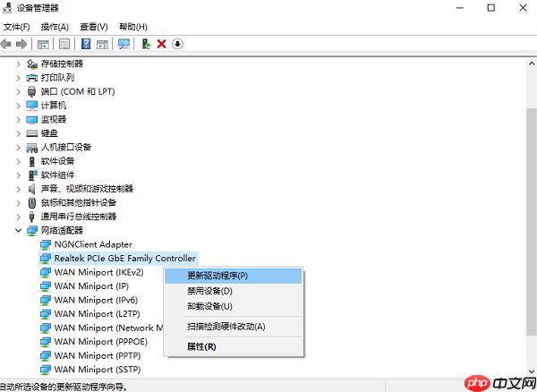Click Scan for hardware changes monitor icon
Screen dimensions: 537x392
(x=124, y=44)
